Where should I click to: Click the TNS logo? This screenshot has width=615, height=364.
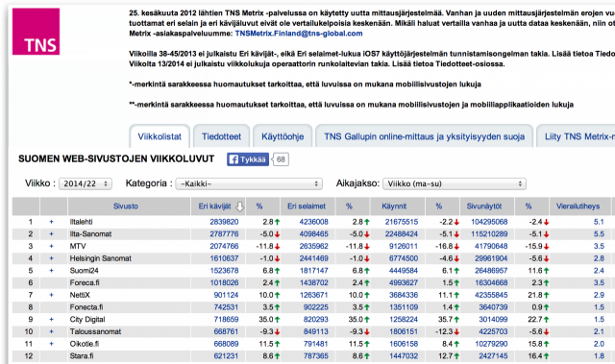[37, 32]
